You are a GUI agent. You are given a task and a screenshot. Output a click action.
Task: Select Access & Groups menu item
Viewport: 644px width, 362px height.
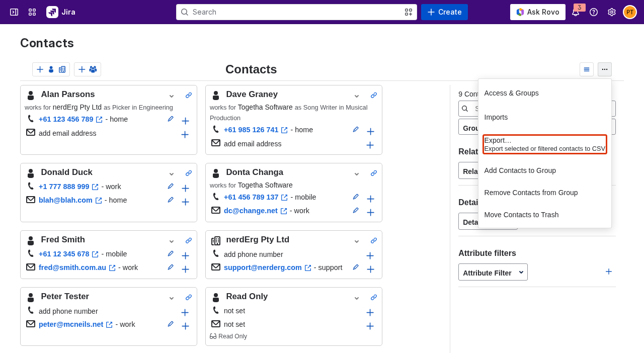(511, 93)
